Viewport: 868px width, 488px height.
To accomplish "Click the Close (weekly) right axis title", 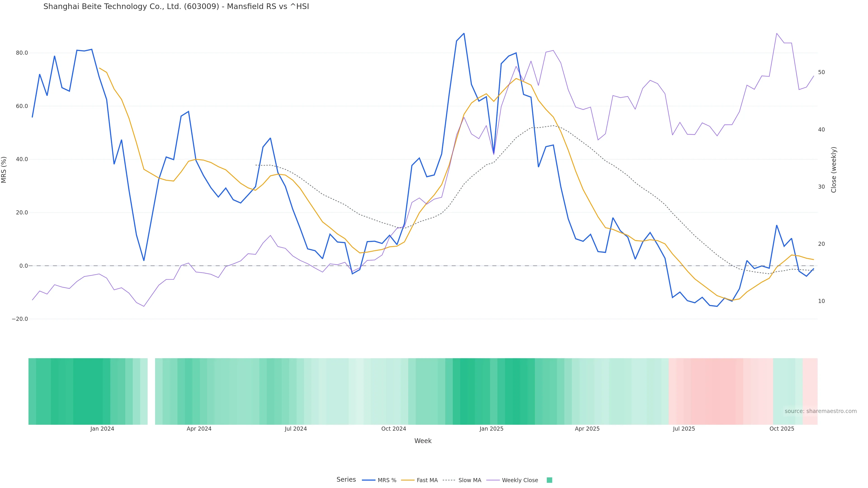I will click(x=834, y=170).
